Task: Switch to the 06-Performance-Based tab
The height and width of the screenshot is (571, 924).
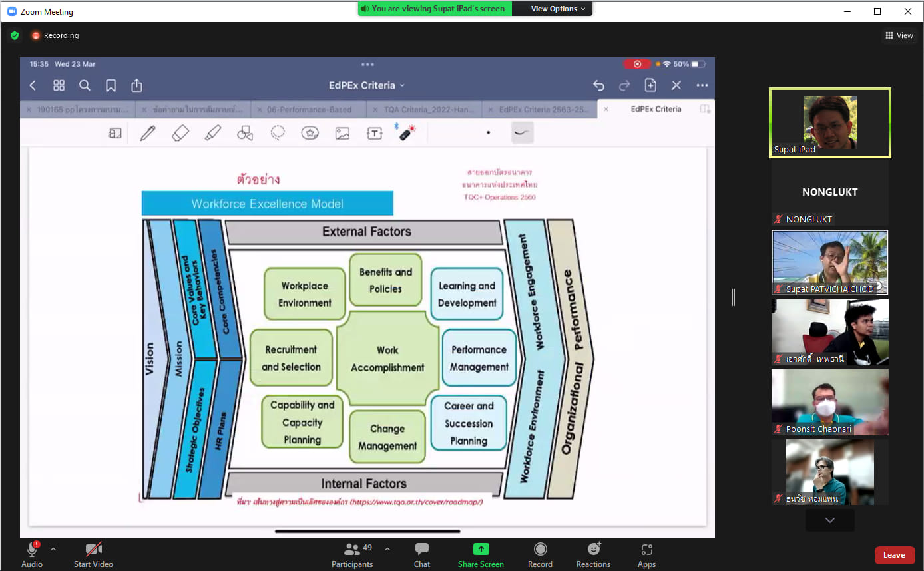Action: [x=308, y=109]
